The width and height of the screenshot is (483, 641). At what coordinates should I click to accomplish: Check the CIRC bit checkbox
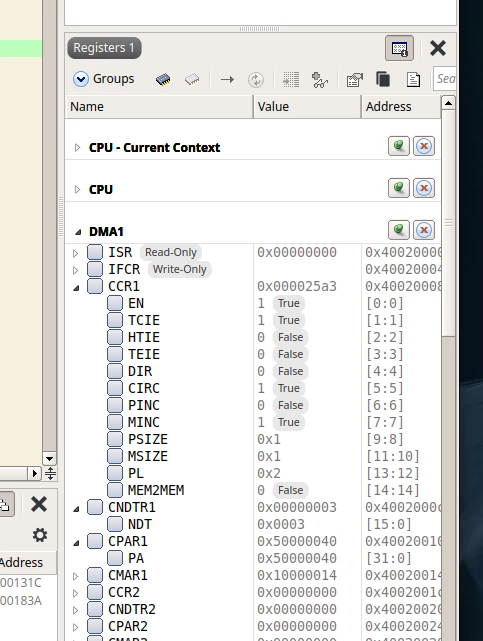pos(115,388)
